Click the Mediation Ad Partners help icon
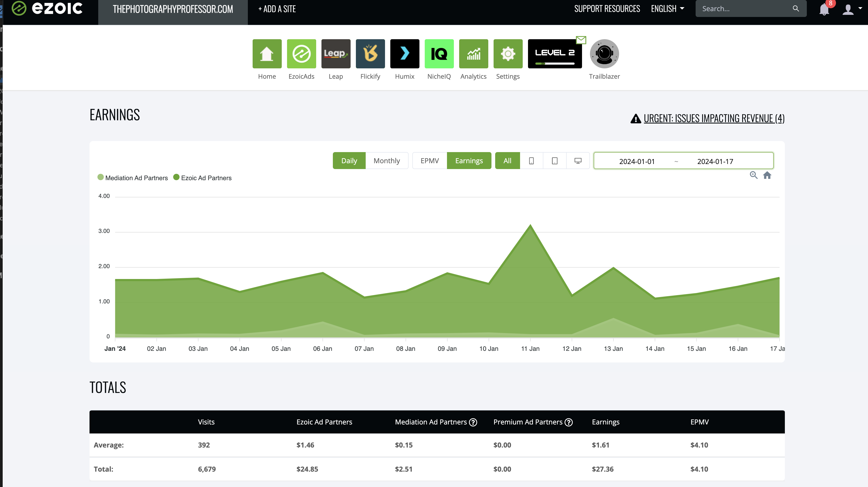Screen dimensions: 868x487 (x=473, y=422)
